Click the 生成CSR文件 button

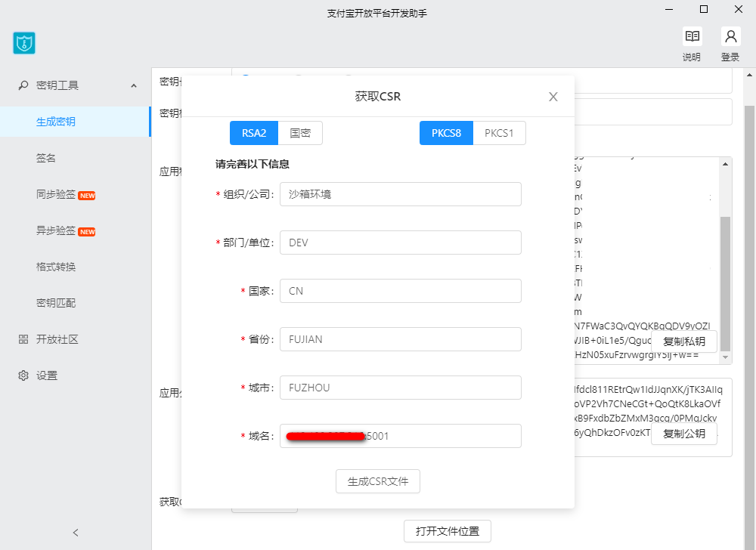tap(378, 481)
